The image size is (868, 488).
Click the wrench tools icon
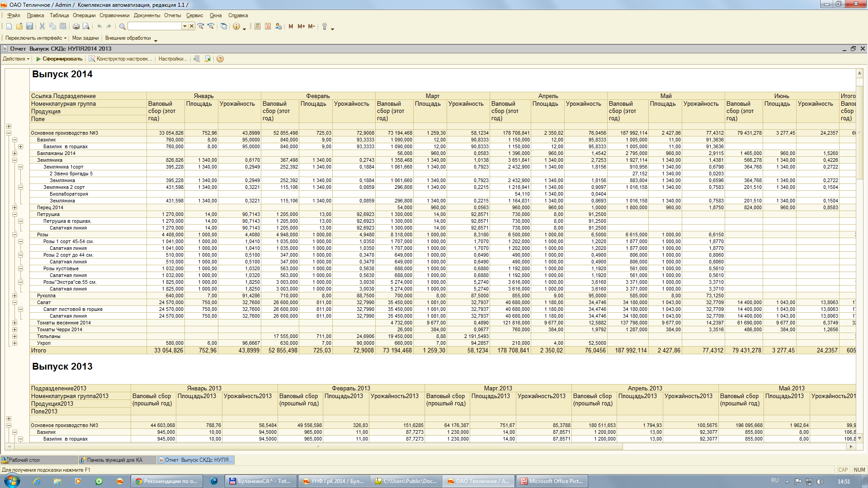(324, 27)
